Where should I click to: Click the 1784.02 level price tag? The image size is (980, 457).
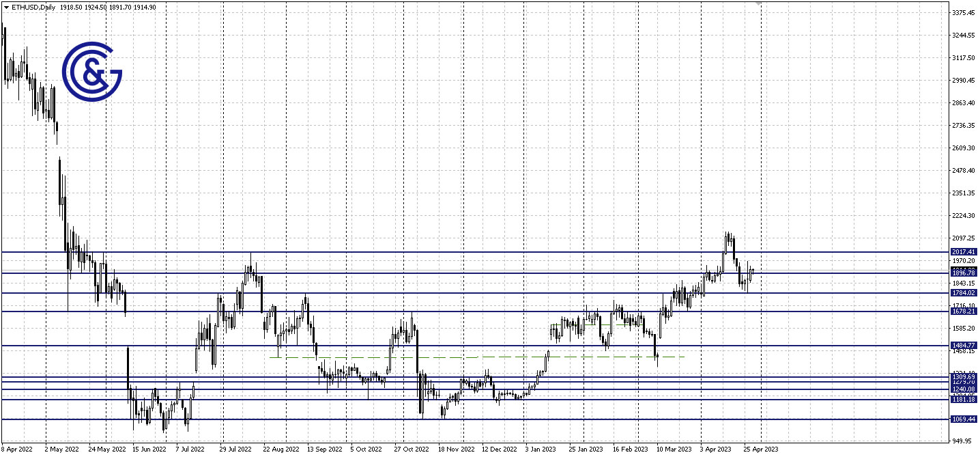pos(964,293)
